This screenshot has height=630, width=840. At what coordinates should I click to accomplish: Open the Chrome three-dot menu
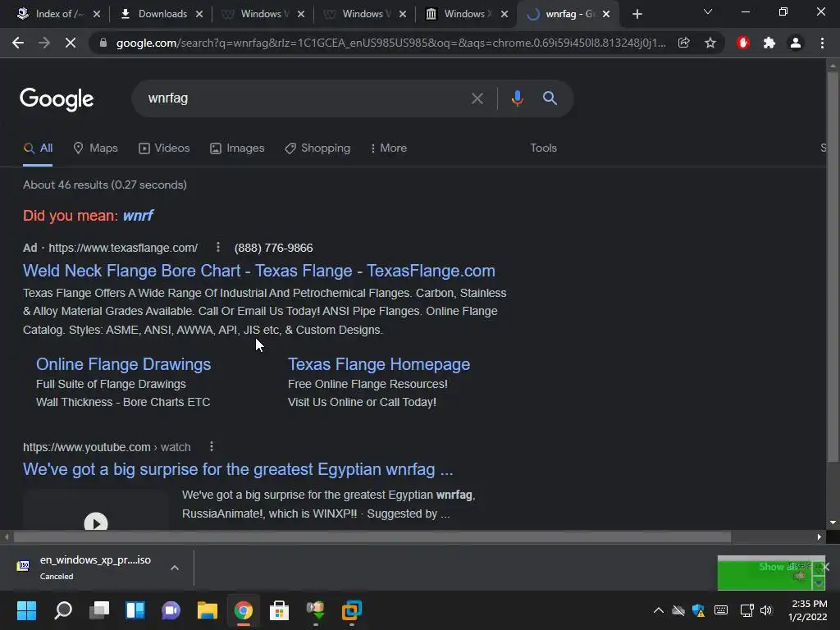click(x=822, y=43)
